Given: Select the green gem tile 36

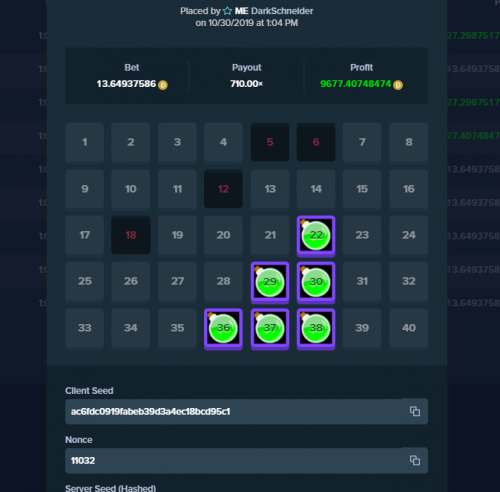Looking at the screenshot, I should click(223, 329).
